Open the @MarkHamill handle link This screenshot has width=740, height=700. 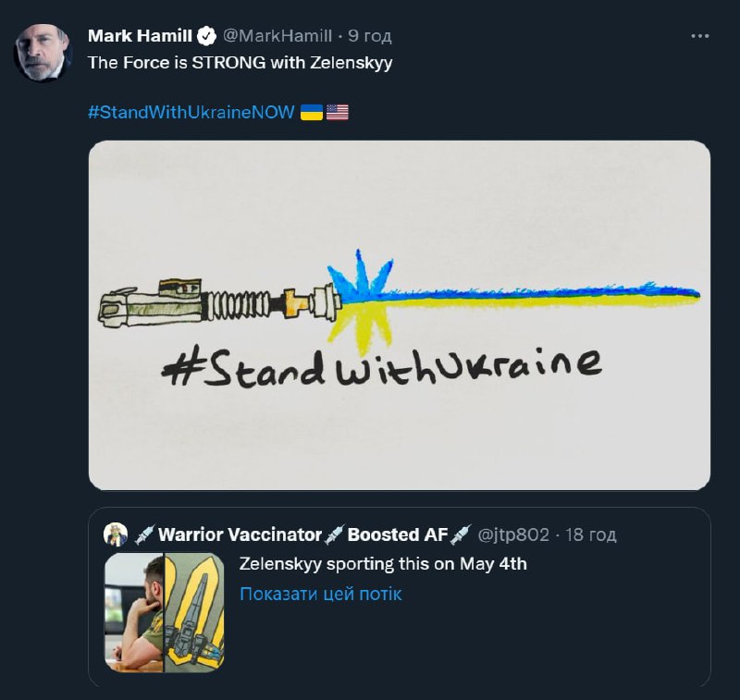point(277,36)
